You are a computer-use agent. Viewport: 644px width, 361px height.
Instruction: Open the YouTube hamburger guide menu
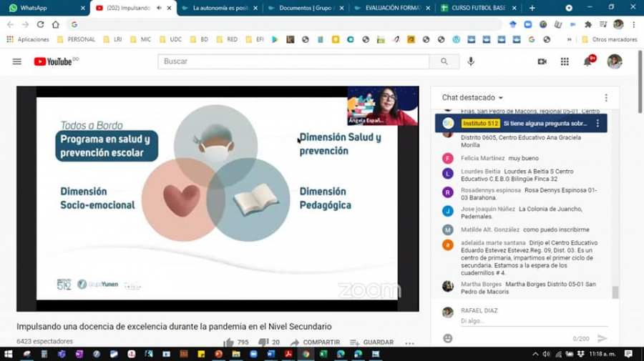click(x=17, y=62)
